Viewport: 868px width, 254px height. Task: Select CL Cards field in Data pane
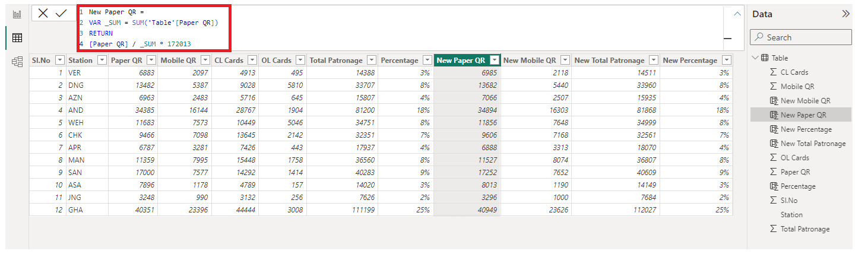tap(801, 72)
